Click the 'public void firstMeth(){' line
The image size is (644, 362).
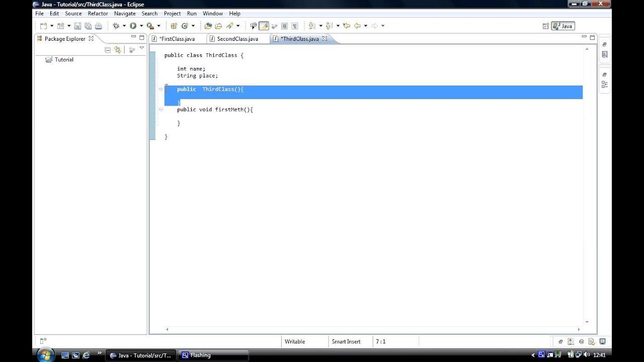[215, 109]
